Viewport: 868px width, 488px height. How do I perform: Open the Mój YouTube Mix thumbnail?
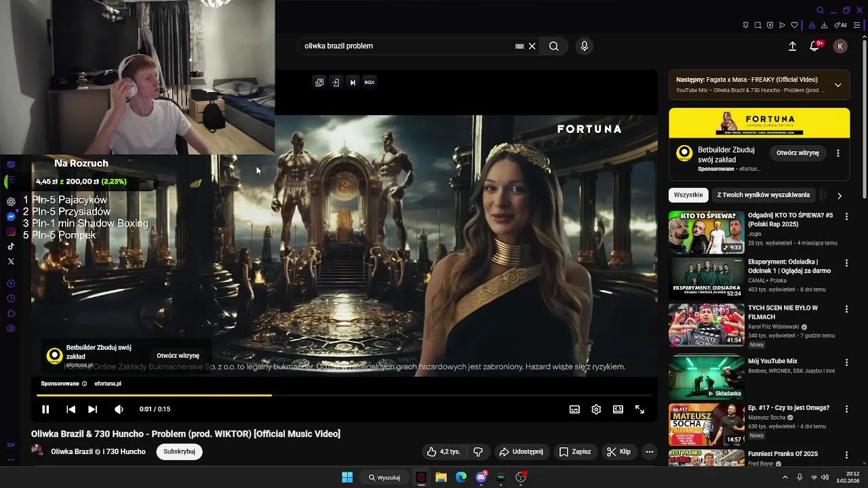[706, 378]
